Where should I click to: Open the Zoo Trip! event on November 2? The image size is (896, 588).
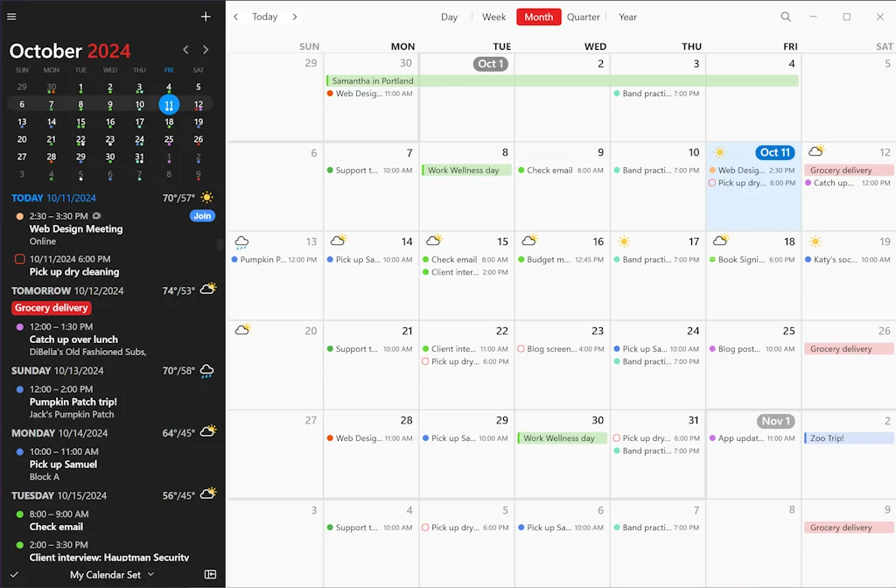coord(848,438)
